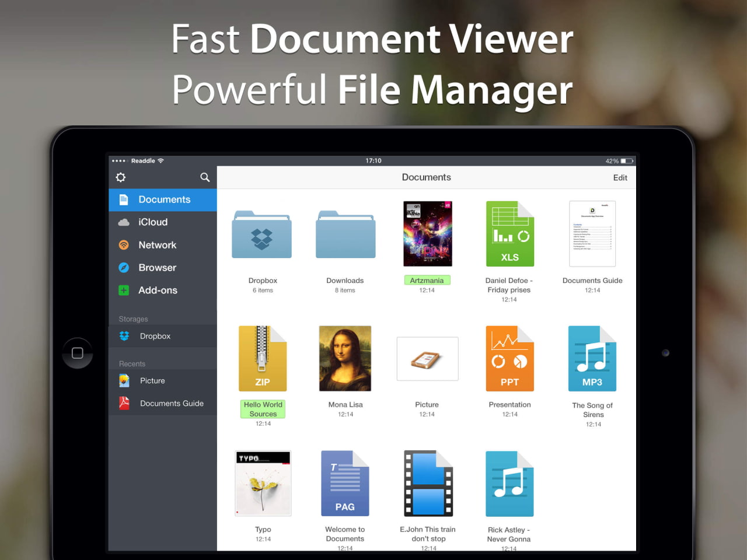
Task: Open the Presentation PPT file
Action: (x=509, y=359)
